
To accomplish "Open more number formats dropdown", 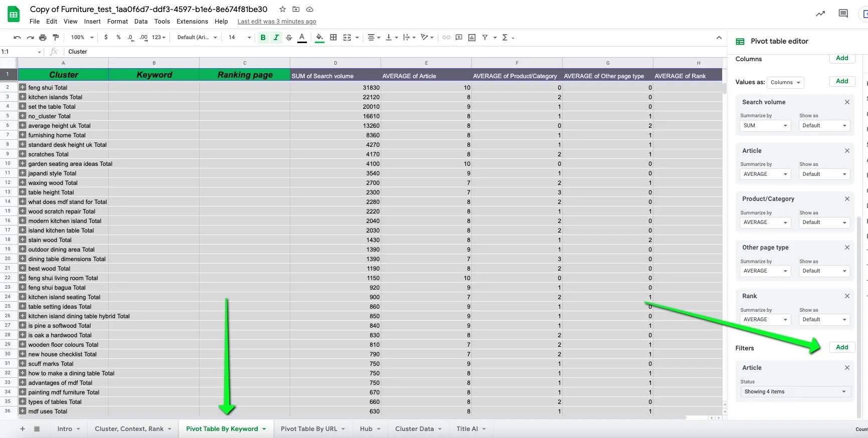I will point(158,38).
